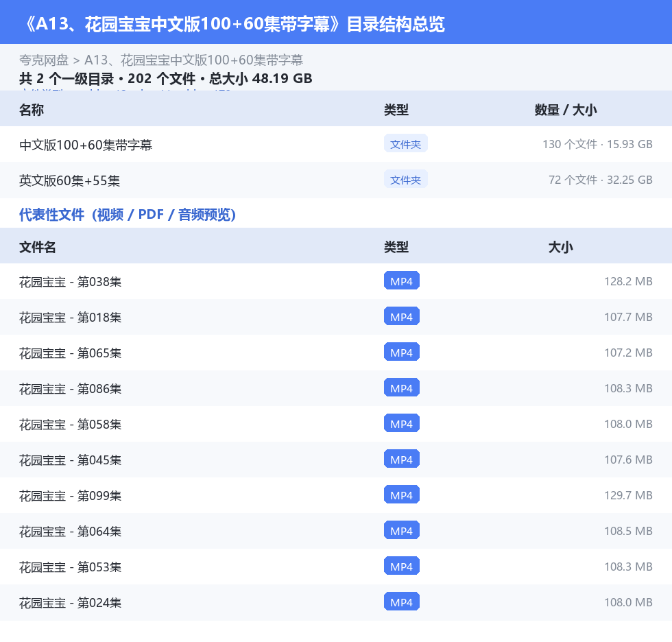Select size value 129.7 MB
This screenshot has width=672, height=642.
tap(628, 495)
